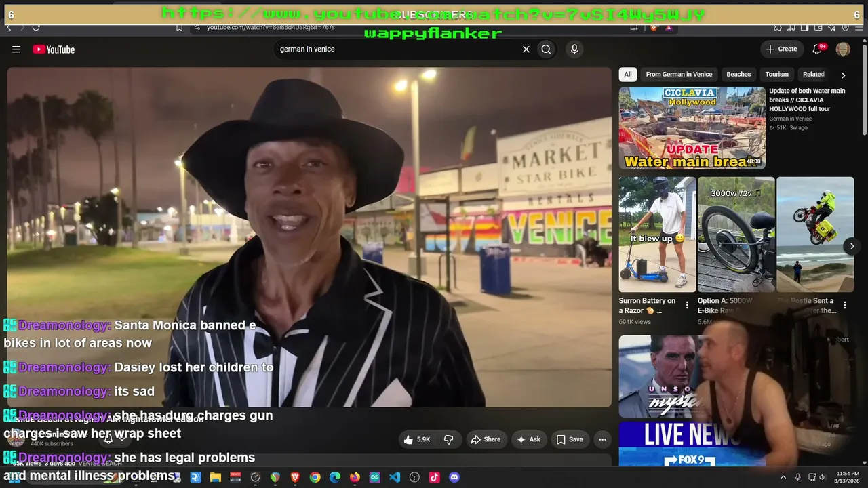Open more actions ellipsis under video

[x=602, y=439]
